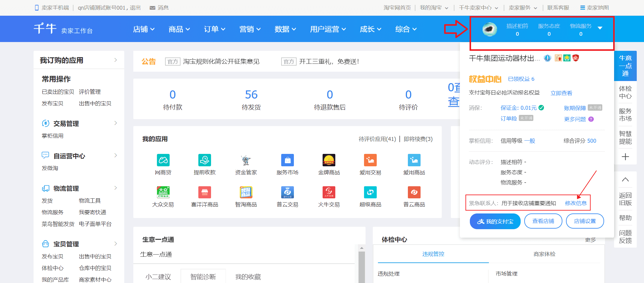Click the 交易管理 yen icon
The width and height of the screenshot is (644, 283).
[x=46, y=123]
